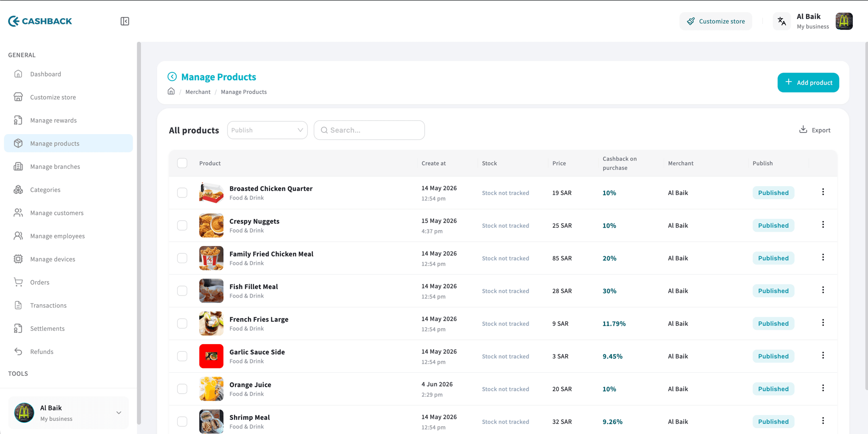Go to home via breadcrumb house icon
Screen dimensions: 868x434
tap(171, 92)
